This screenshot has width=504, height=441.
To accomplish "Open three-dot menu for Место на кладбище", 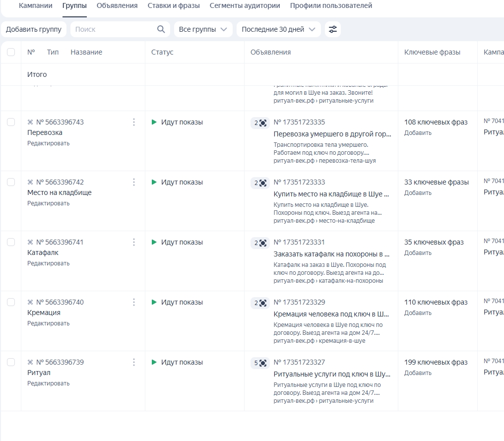I will pyautogui.click(x=134, y=182).
